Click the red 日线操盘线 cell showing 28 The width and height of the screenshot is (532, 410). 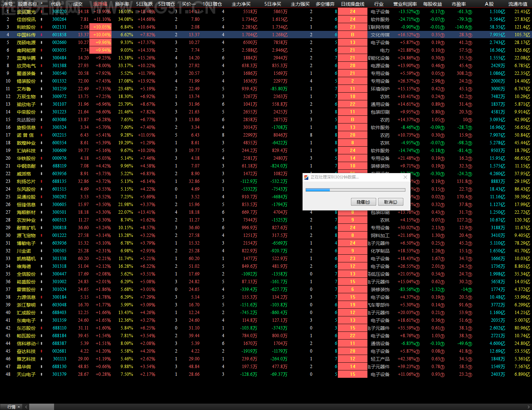[353, 351]
